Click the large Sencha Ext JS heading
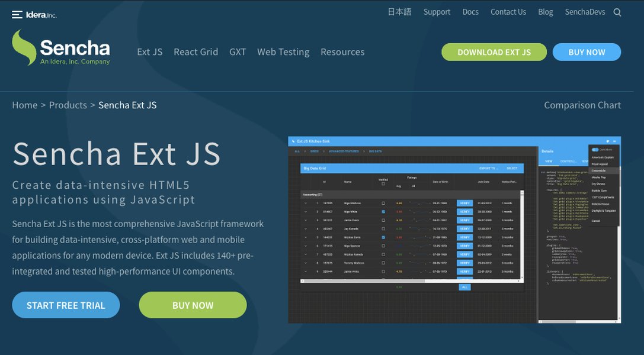The image size is (644, 355). click(117, 154)
